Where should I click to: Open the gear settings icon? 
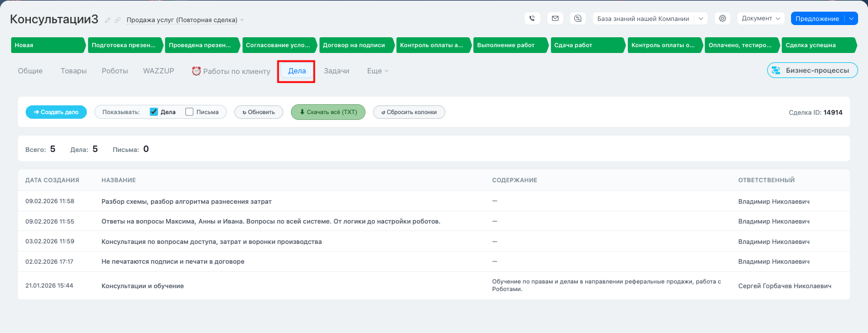pyautogui.click(x=722, y=19)
